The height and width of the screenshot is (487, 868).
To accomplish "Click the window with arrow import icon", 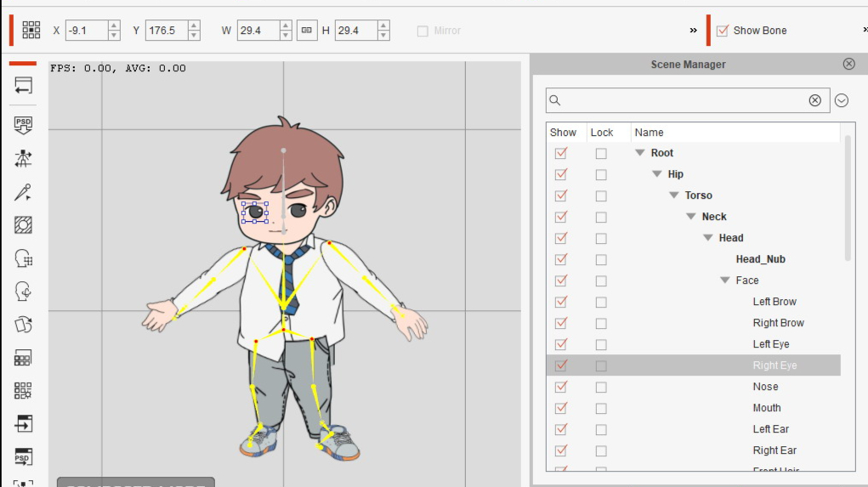I will (x=23, y=424).
